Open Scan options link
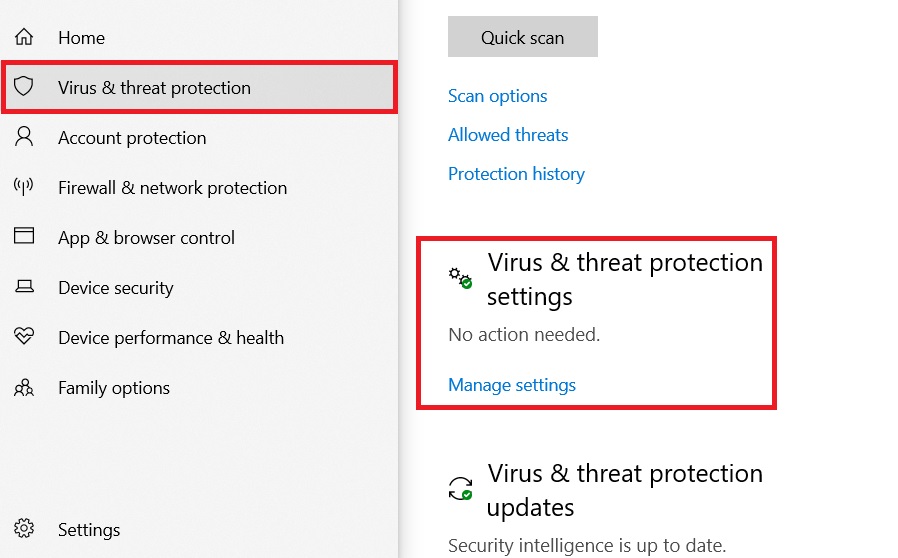 tap(498, 96)
